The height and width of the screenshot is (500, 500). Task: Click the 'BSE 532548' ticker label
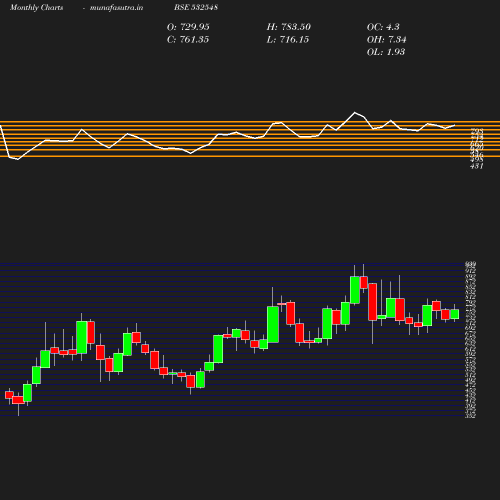[196, 7]
